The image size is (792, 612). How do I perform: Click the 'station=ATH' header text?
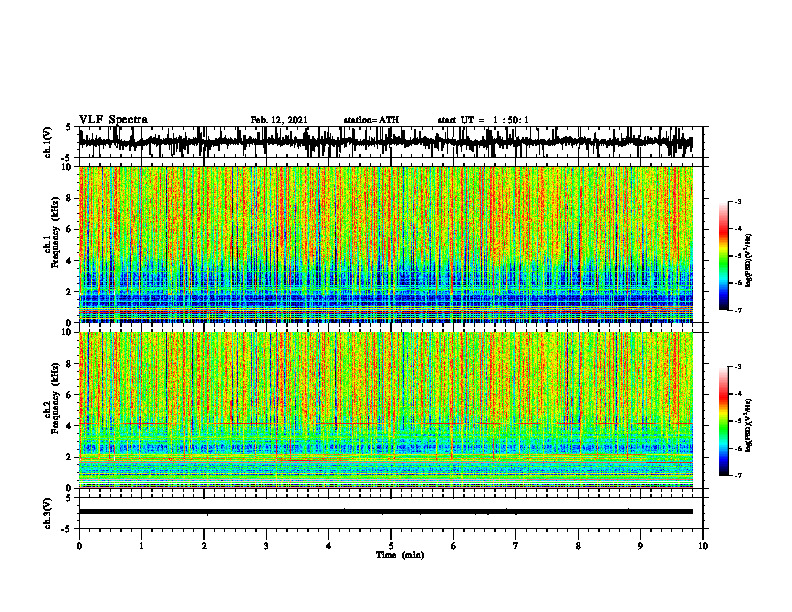point(371,120)
